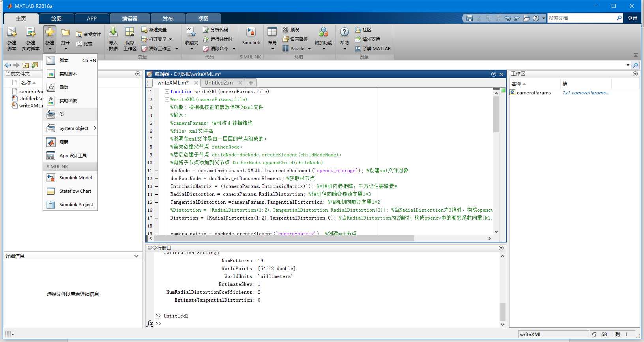Click 了解 MATLAB (Learn MATLAB) icon
Viewport: 644px width, 342px height.
pos(358,49)
